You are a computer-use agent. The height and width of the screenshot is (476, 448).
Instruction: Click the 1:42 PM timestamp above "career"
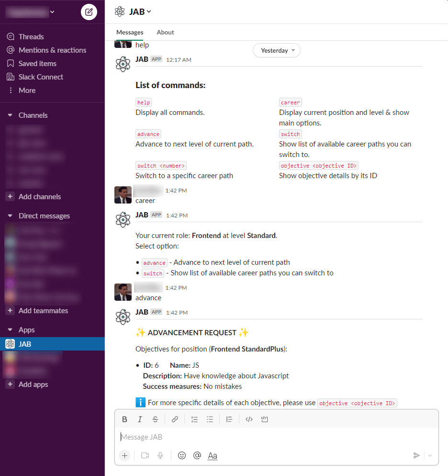[176, 191]
